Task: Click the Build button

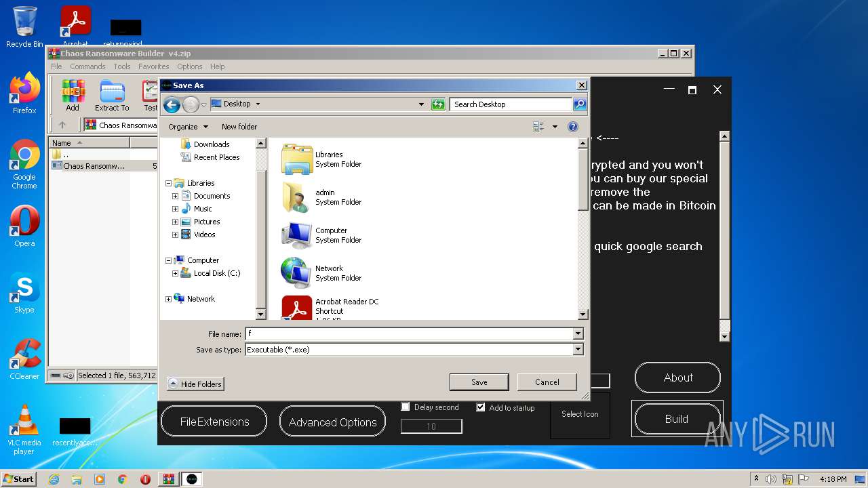Action: coord(677,419)
